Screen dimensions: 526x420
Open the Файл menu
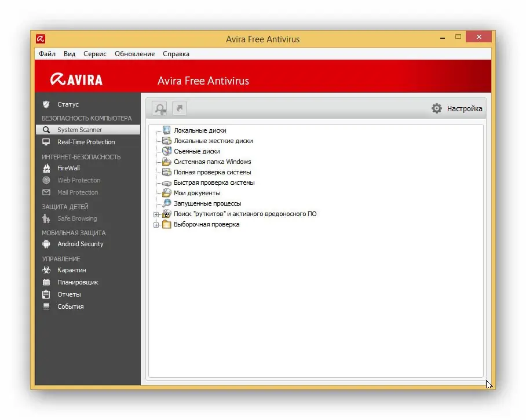[x=47, y=54]
